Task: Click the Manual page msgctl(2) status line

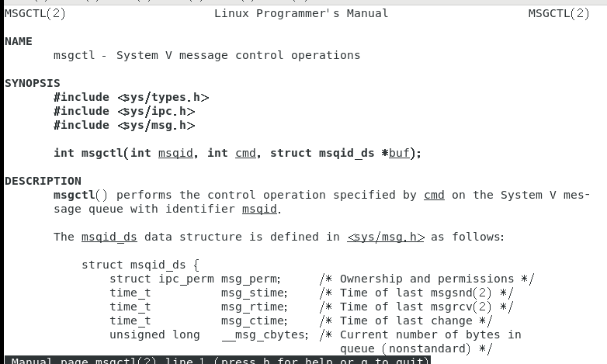Action: [x=217, y=360]
